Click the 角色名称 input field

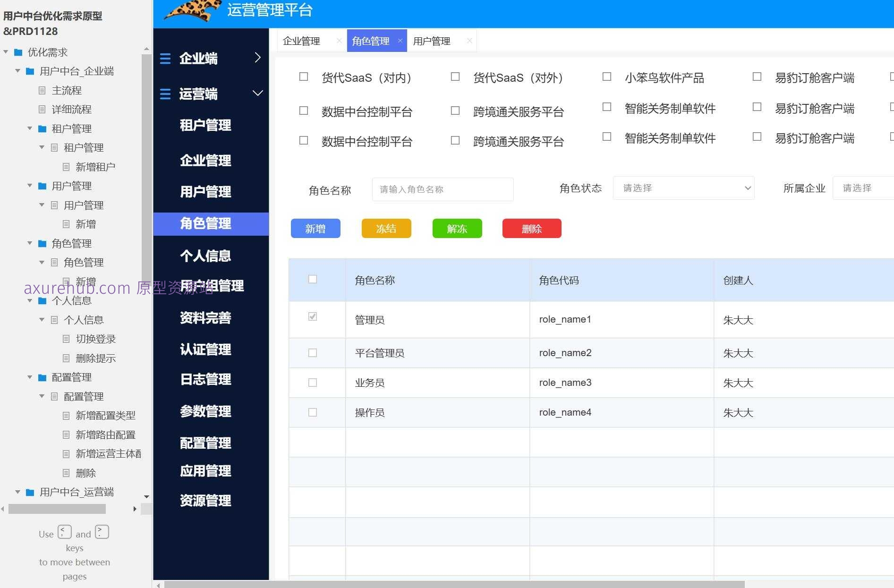(x=442, y=189)
